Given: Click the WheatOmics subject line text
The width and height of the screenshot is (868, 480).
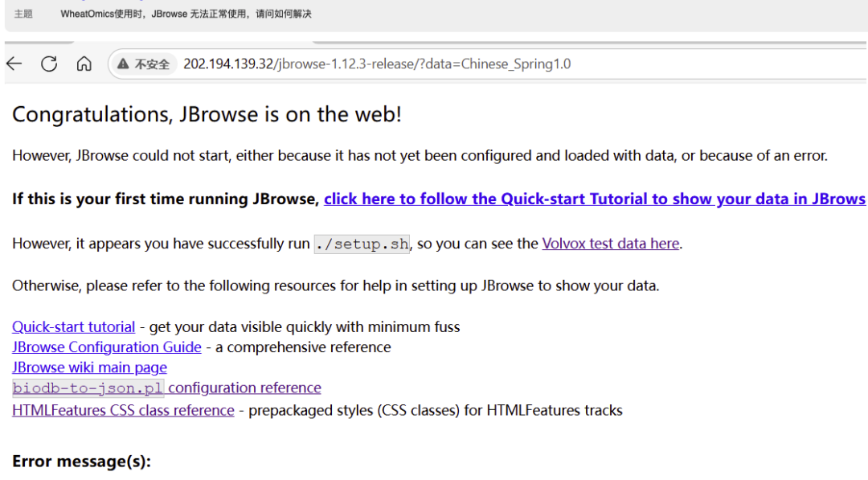Looking at the screenshot, I should click(186, 14).
